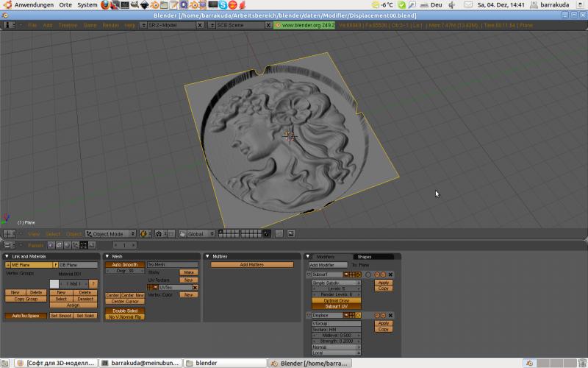Open the Anwendungen menu in the top panel
The height and width of the screenshot is (368, 588).
34,5
